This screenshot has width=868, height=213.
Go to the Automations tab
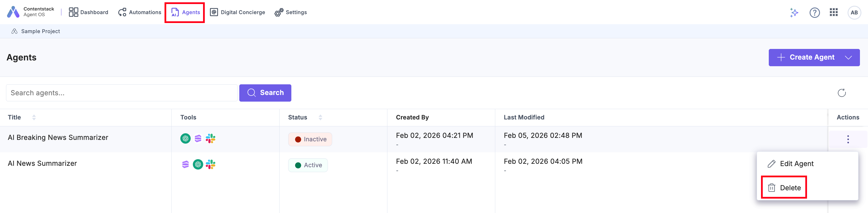pyautogui.click(x=139, y=12)
